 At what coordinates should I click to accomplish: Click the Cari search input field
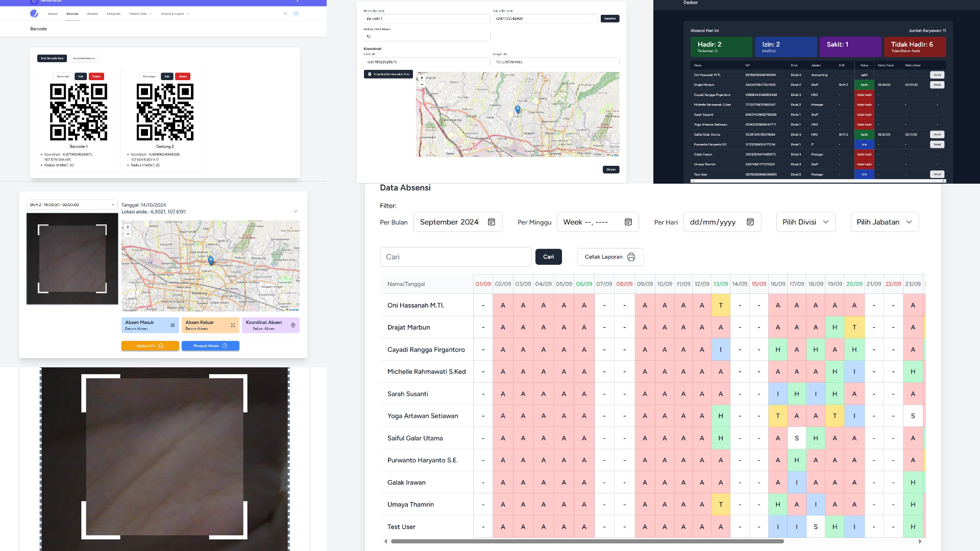click(x=455, y=257)
